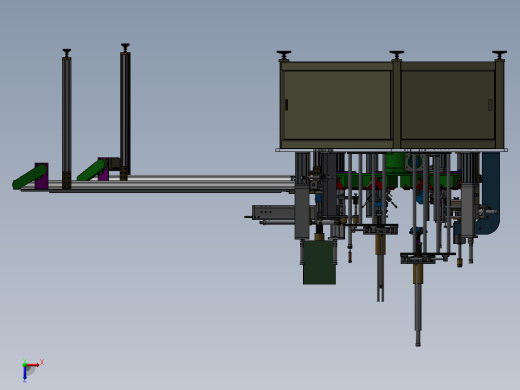520x390 pixels.
Task: Select the top leveling foot on the leftmost post
Action: pos(67,53)
